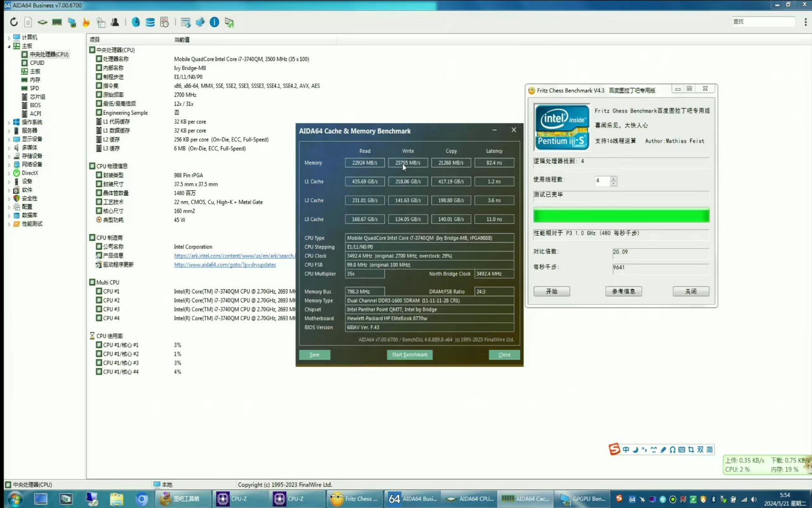Click the L3 Cache latency 11.0 ns value
This screenshot has width=812, height=508.
(494, 219)
